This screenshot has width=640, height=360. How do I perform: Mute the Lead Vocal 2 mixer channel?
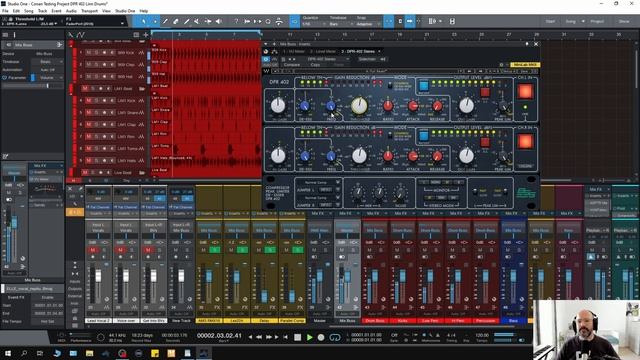pos(93,250)
